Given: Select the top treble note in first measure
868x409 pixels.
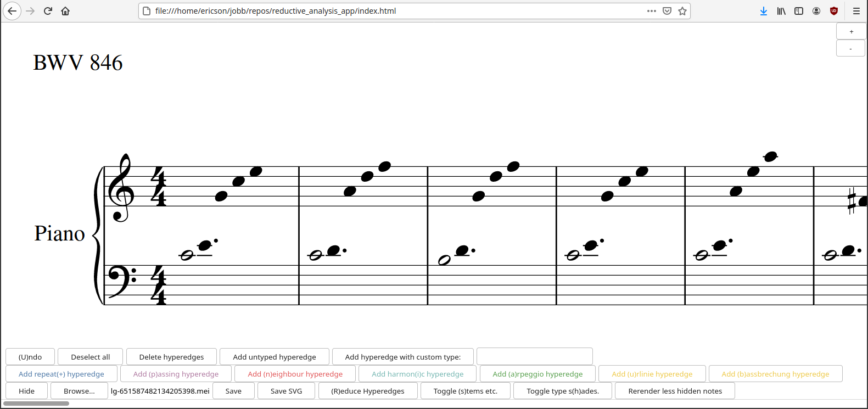Looking at the screenshot, I should [256, 171].
